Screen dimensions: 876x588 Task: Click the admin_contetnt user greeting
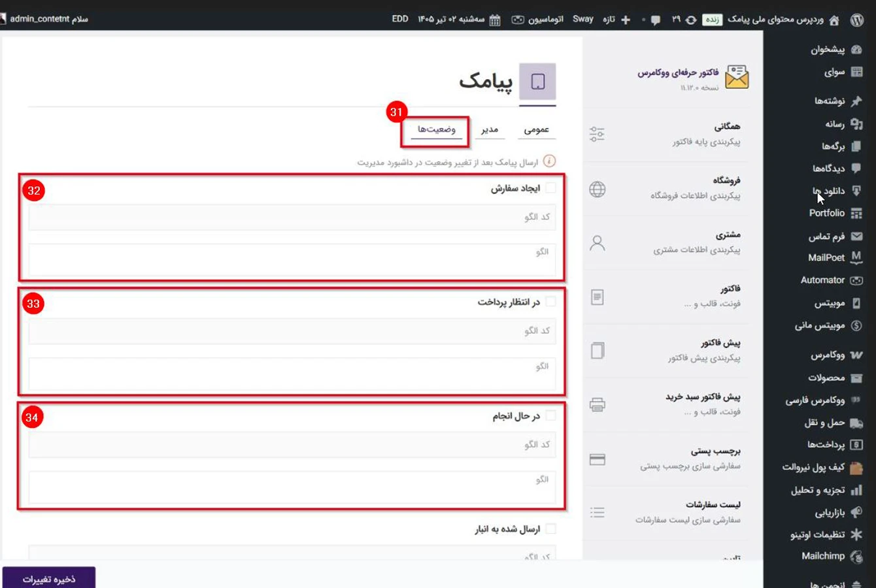(48, 19)
